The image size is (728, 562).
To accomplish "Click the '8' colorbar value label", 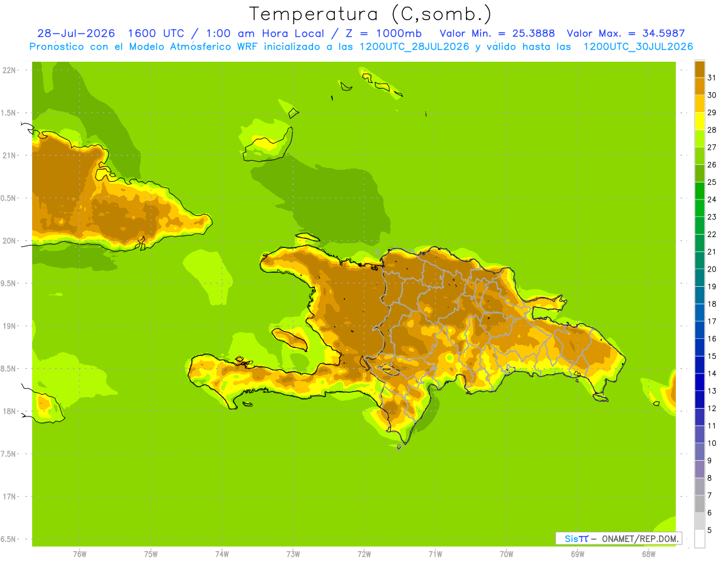I will tap(709, 478).
